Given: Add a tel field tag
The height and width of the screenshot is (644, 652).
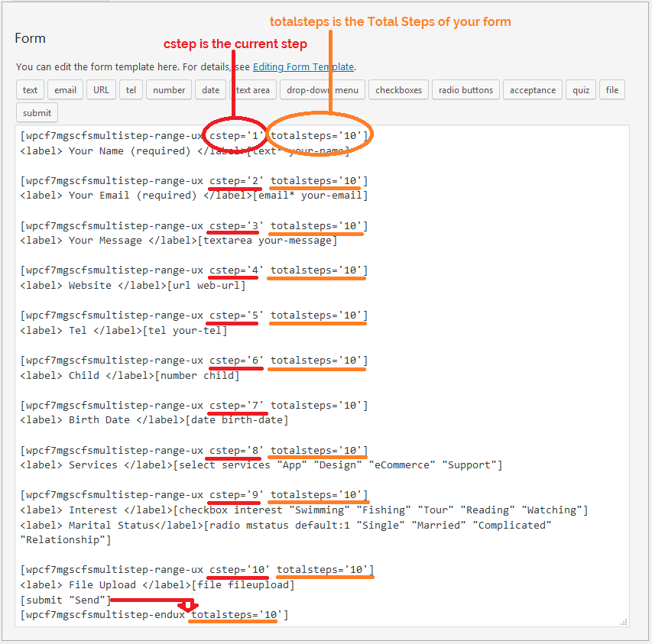Looking at the screenshot, I should pyautogui.click(x=131, y=90).
